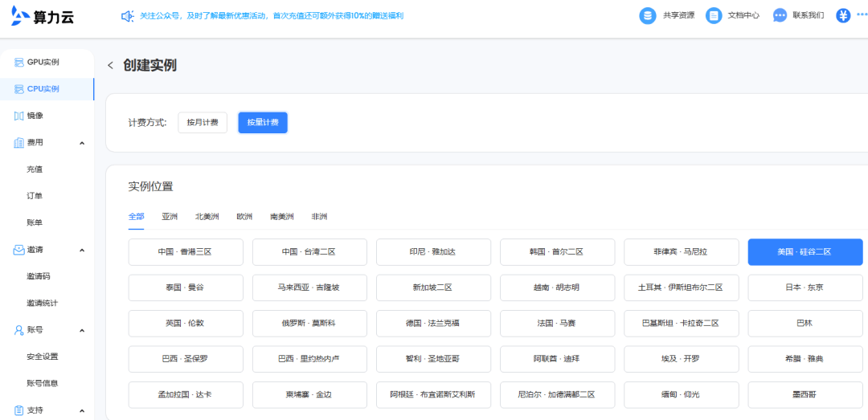This screenshot has height=420, width=868.
Task: Click the GPU实例 sidebar icon
Action: (x=18, y=62)
